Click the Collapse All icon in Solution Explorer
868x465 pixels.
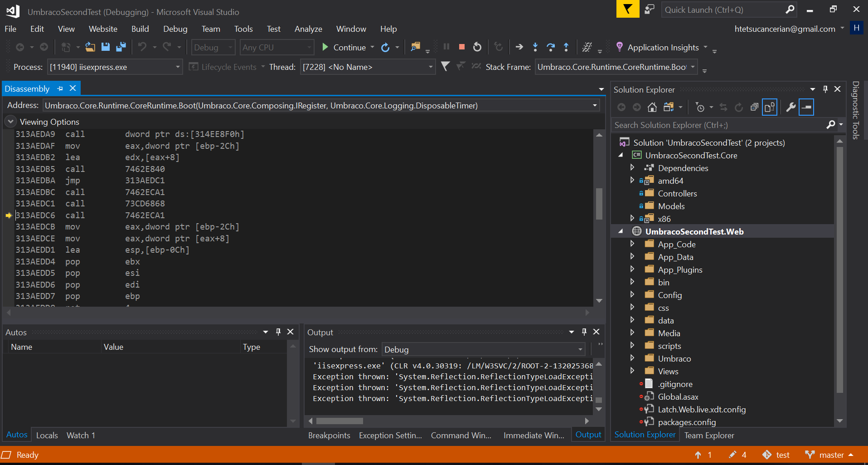754,108
